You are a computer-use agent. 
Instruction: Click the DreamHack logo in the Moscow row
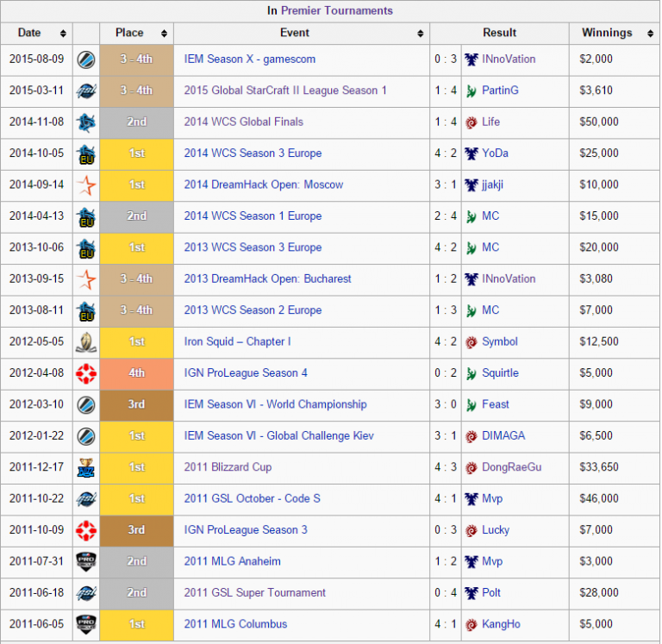pyautogui.click(x=85, y=184)
